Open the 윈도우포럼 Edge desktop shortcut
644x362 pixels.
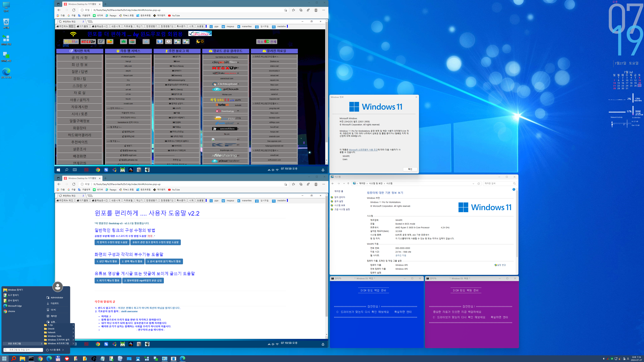click(6, 73)
